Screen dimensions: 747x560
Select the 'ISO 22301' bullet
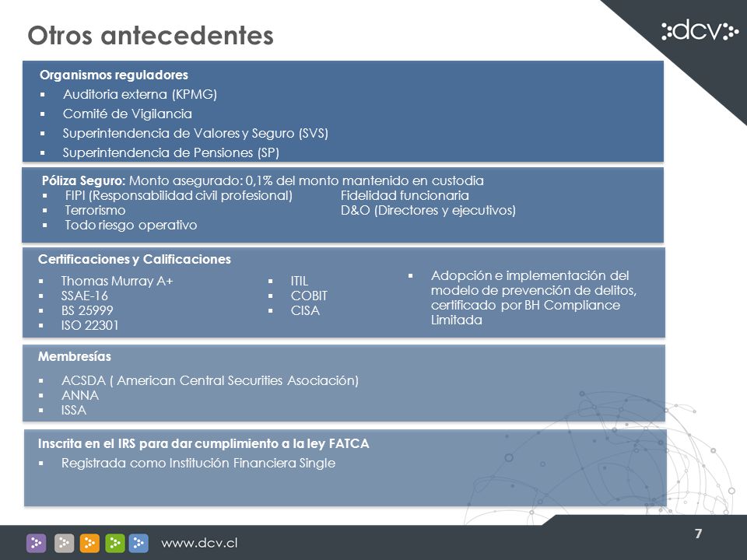pos(89,325)
